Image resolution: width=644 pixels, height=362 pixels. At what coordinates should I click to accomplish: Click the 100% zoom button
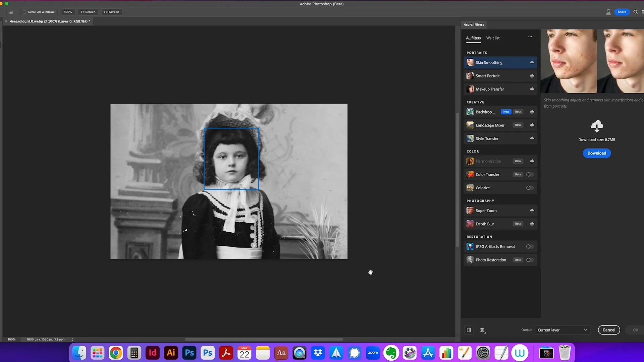pyautogui.click(x=68, y=12)
